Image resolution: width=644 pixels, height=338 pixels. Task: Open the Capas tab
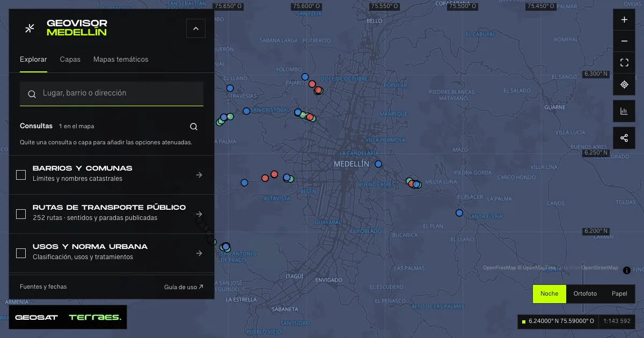70,60
